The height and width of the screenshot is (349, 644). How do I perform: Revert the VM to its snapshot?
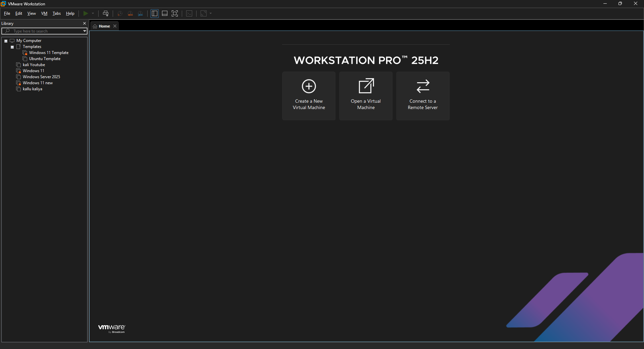[130, 13]
